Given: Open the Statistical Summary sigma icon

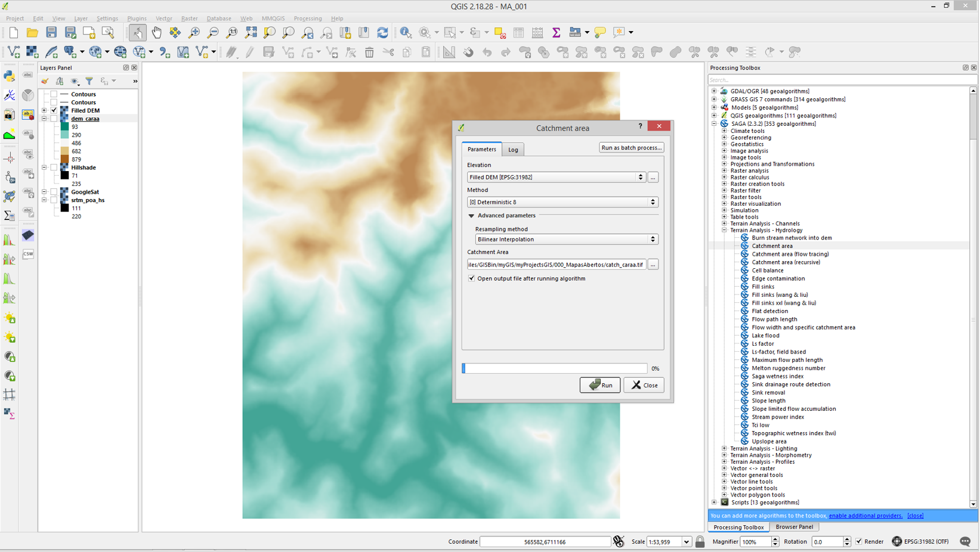Looking at the screenshot, I should [x=556, y=32].
